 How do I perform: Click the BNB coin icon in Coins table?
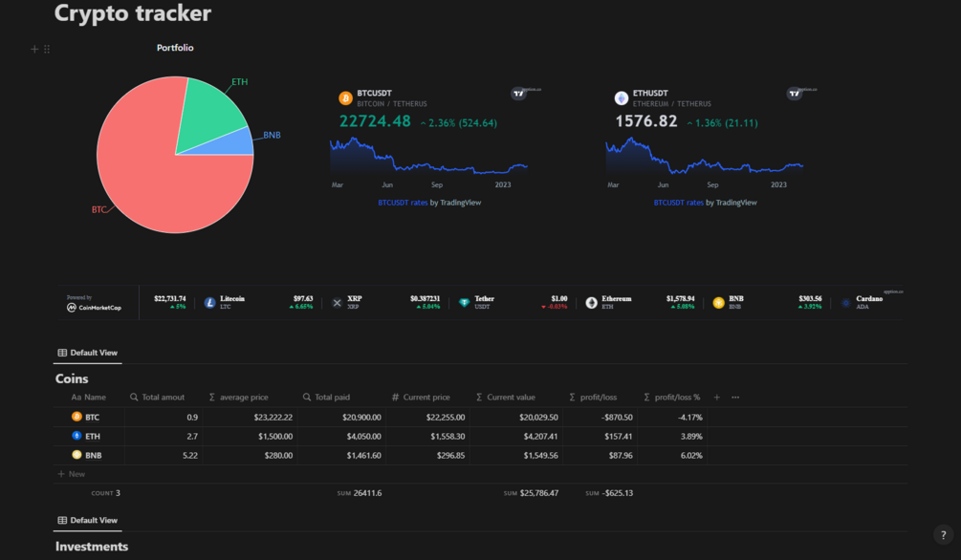[76, 455]
